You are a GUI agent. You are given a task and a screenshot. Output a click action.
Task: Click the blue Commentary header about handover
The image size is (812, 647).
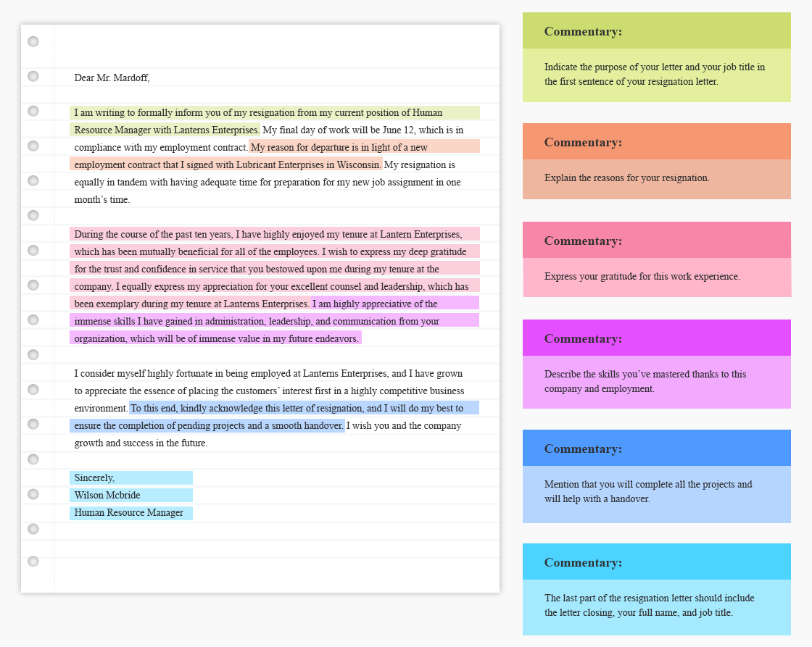(656, 448)
